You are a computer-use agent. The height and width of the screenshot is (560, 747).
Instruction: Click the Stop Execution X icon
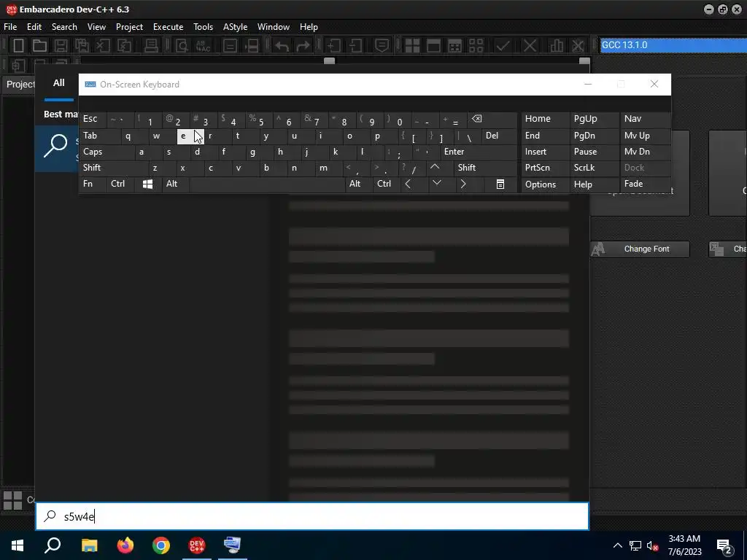click(530, 46)
